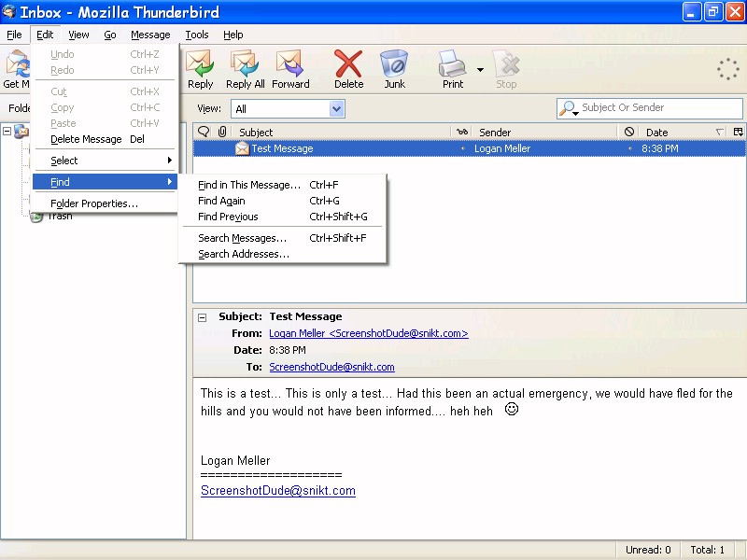Click the Sender column header

(546, 132)
